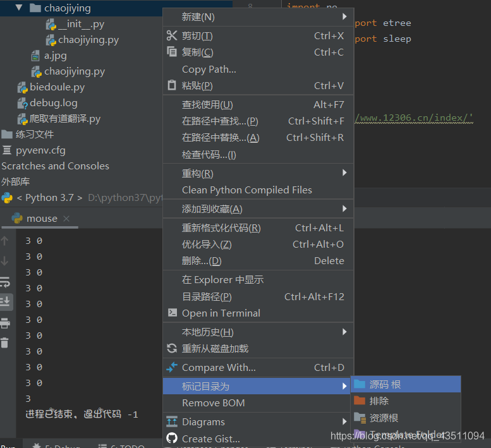Click the copy icon beside 复制
Image resolution: width=491 pixels, height=448 pixels.
click(x=172, y=51)
